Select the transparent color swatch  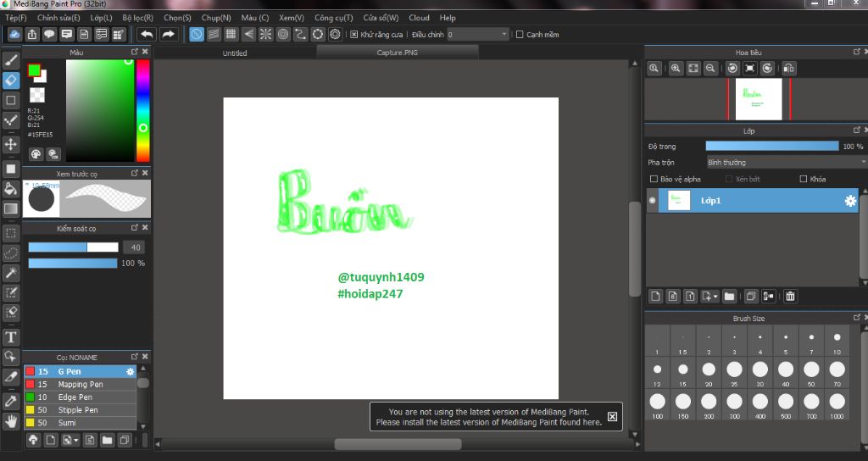click(x=37, y=95)
